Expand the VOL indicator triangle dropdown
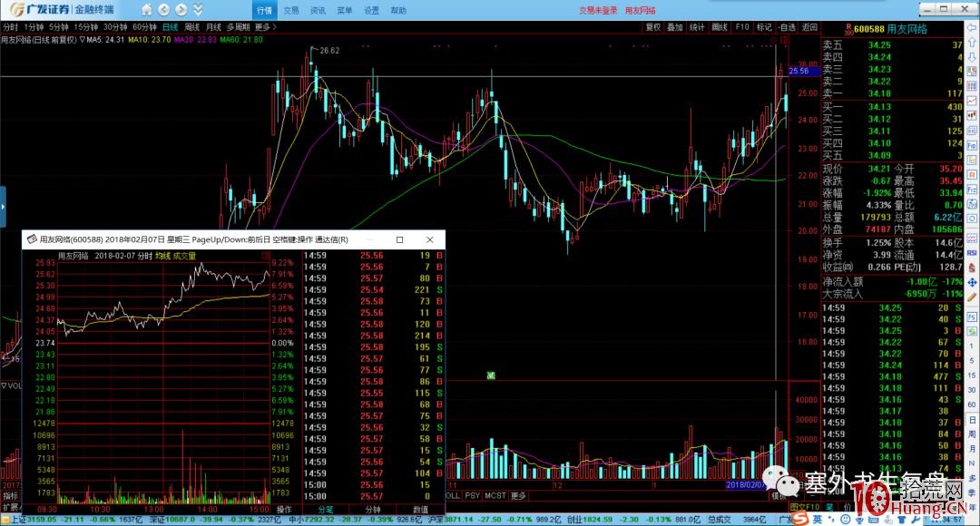 click(4, 385)
